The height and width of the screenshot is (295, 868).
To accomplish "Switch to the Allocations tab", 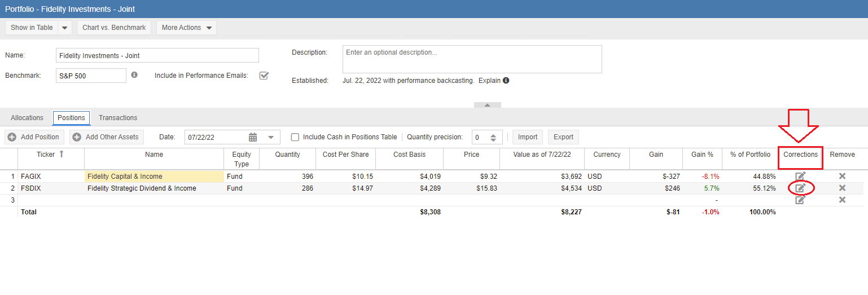I will click(27, 118).
